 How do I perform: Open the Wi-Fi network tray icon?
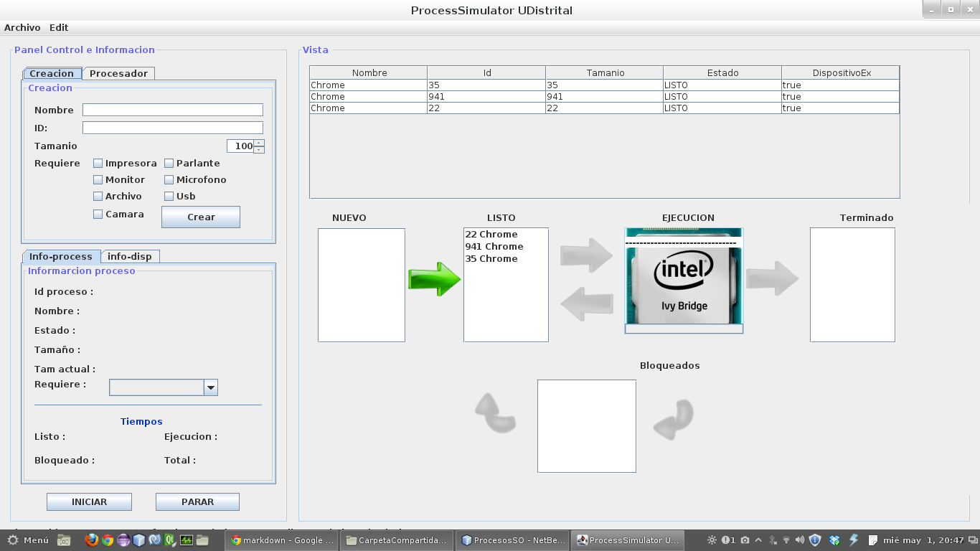[x=786, y=540]
